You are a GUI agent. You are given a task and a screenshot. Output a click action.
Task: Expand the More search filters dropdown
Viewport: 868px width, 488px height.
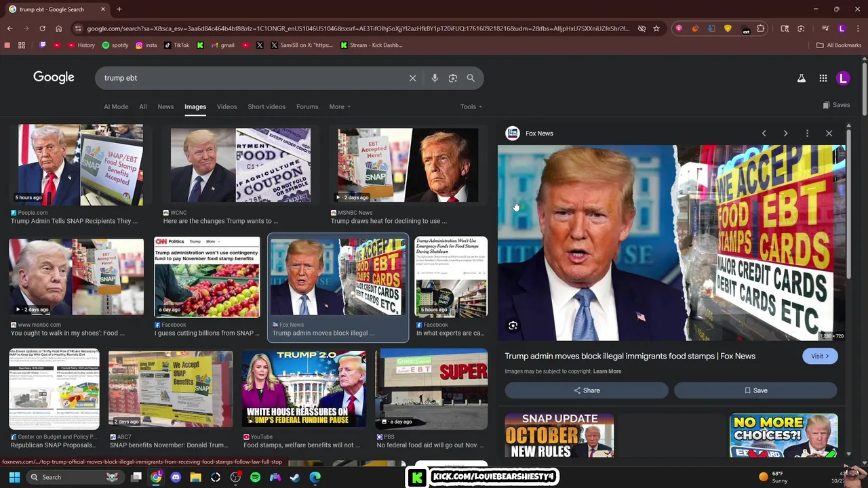(340, 106)
